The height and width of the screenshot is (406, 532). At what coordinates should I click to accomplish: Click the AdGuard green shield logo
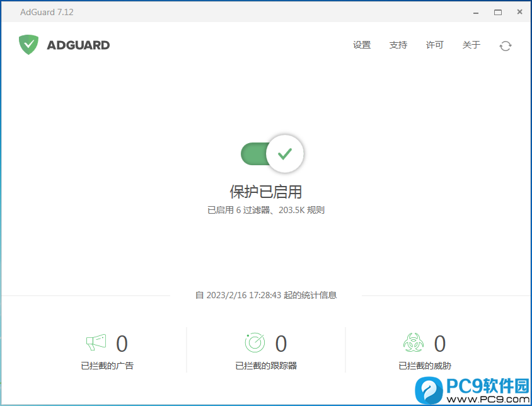(x=28, y=45)
